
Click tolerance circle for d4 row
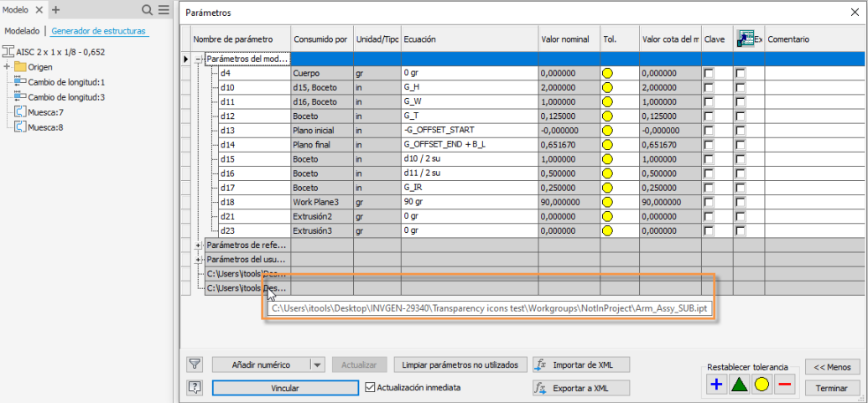[608, 73]
